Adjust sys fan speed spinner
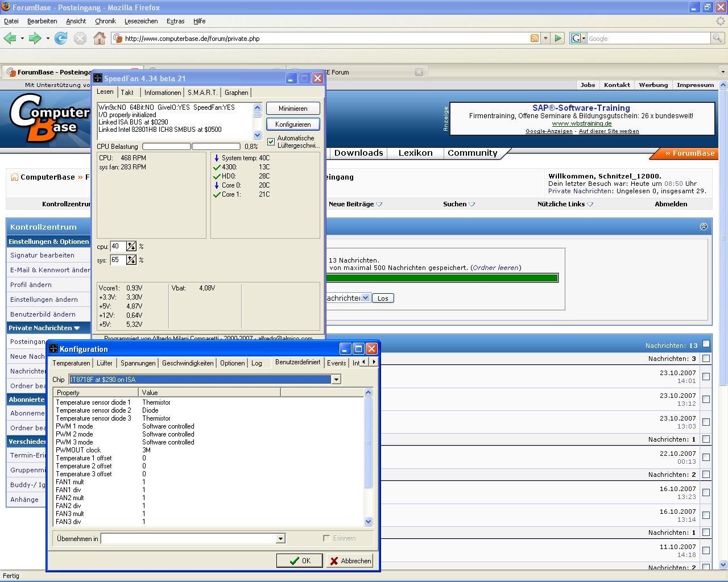 click(131, 260)
